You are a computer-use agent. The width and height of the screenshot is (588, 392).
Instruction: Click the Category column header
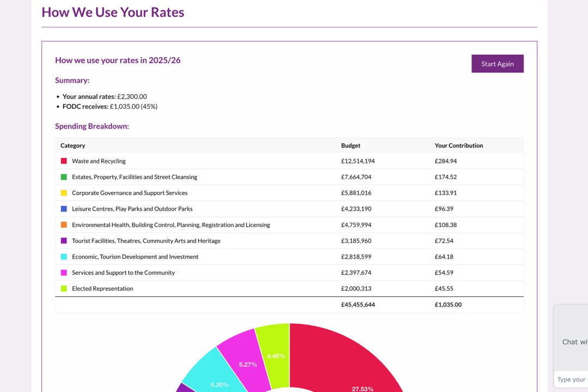point(73,145)
